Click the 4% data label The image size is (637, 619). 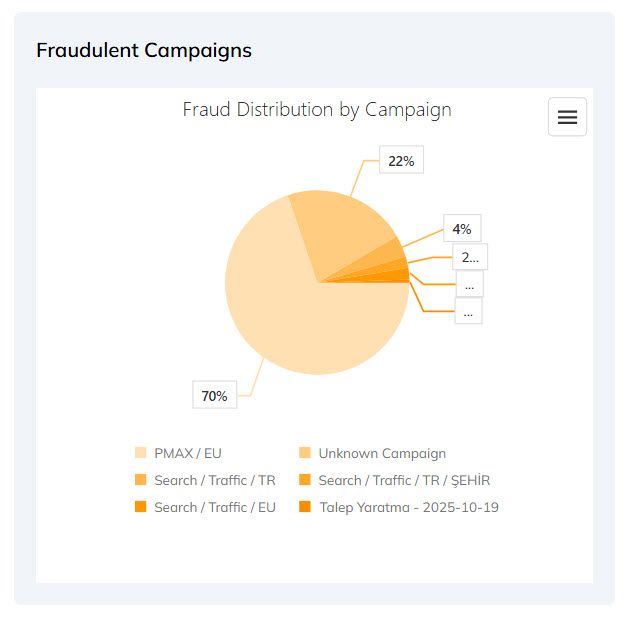coord(461,229)
